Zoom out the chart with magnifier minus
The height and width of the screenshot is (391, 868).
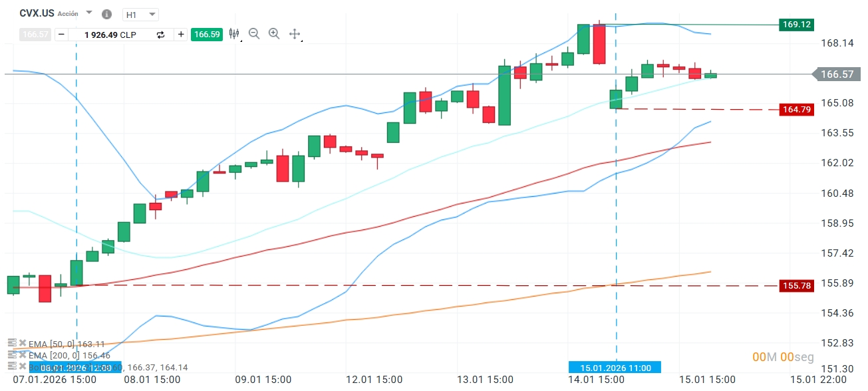tap(253, 34)
